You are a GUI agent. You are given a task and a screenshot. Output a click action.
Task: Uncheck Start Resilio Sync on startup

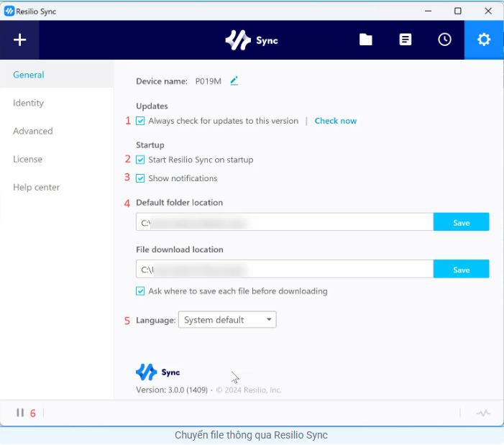point(140,160)
